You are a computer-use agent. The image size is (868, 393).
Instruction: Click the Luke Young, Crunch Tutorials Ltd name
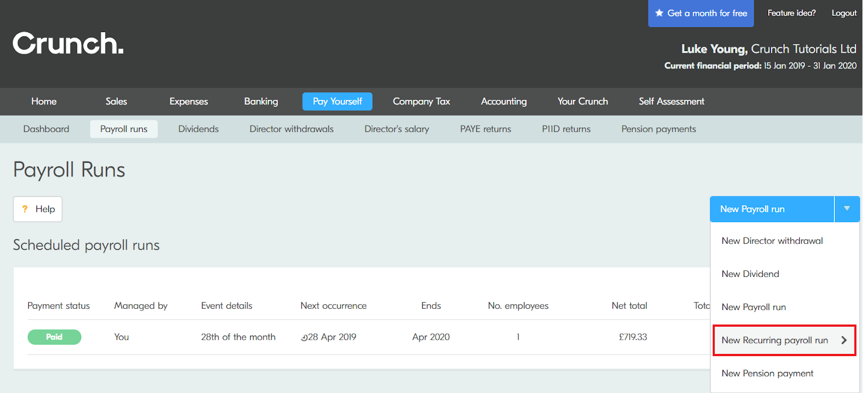point(769,49)
